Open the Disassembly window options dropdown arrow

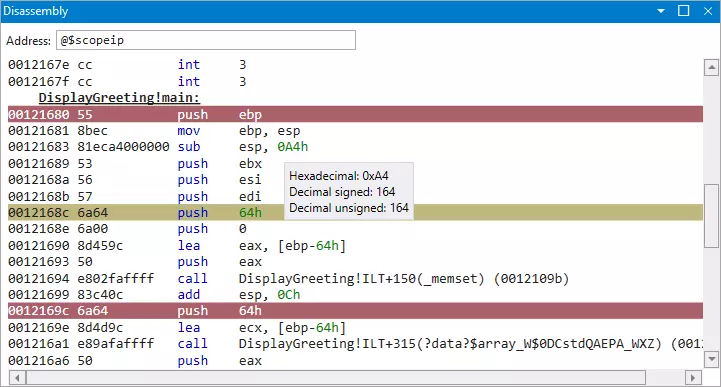(x=661, y=11)
